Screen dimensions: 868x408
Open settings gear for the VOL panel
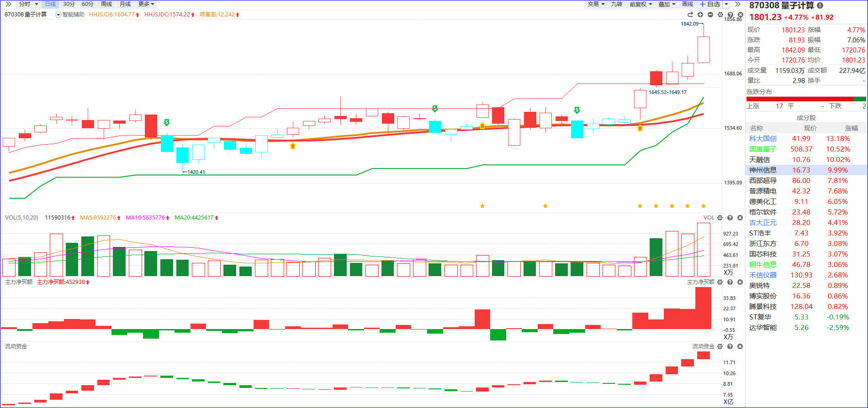[720, 218]
